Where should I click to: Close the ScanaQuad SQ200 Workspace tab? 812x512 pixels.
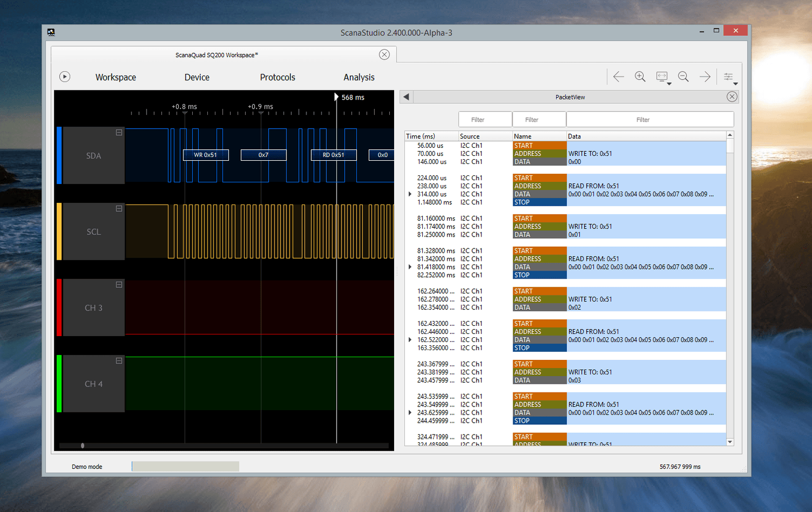384,55
